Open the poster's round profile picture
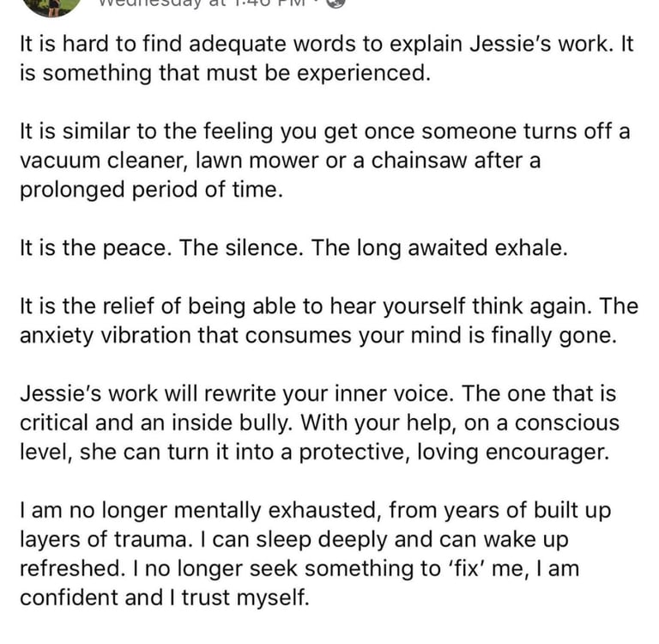This screenshot has height=644, width=659. click(51, 6)
